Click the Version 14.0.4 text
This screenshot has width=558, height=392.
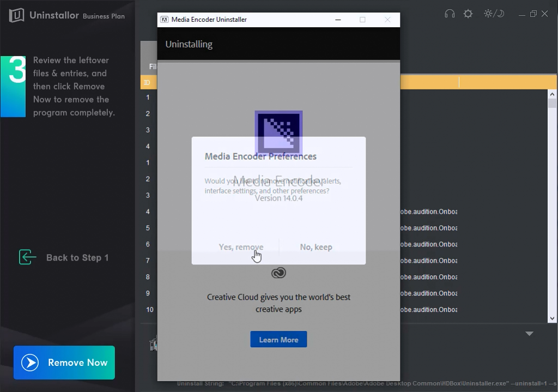278,198
